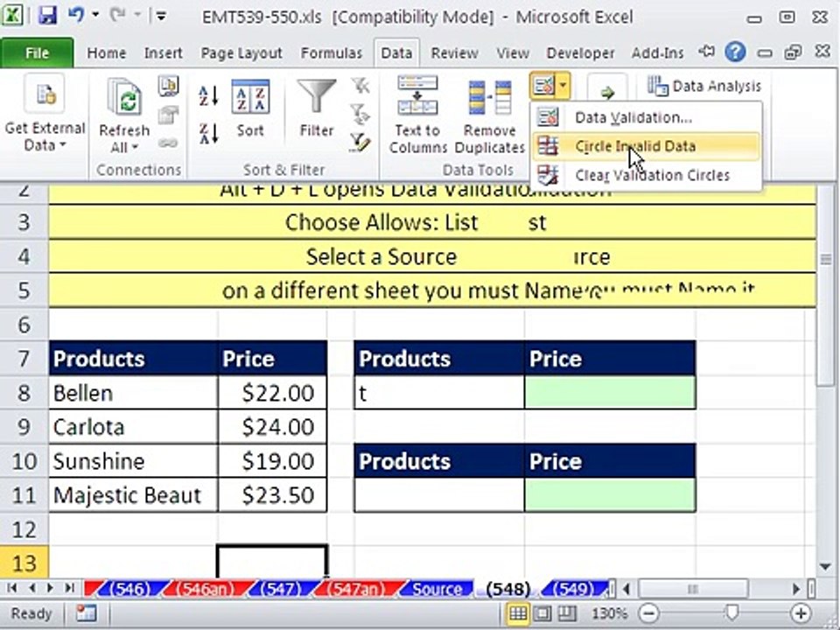
Task: Toggle the Filter funnel button
Action: coord(317,108)
